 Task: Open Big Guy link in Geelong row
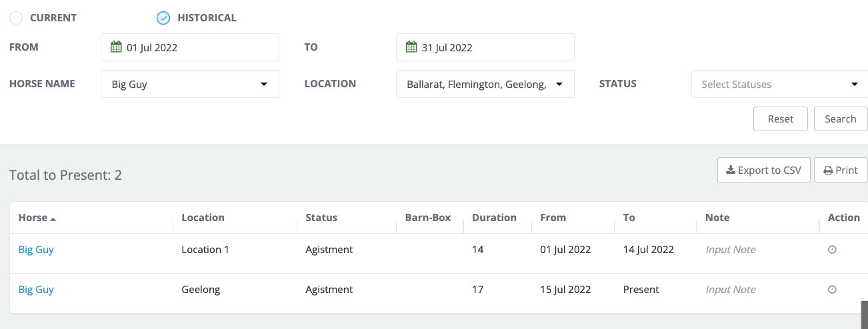tap(36, 290)
